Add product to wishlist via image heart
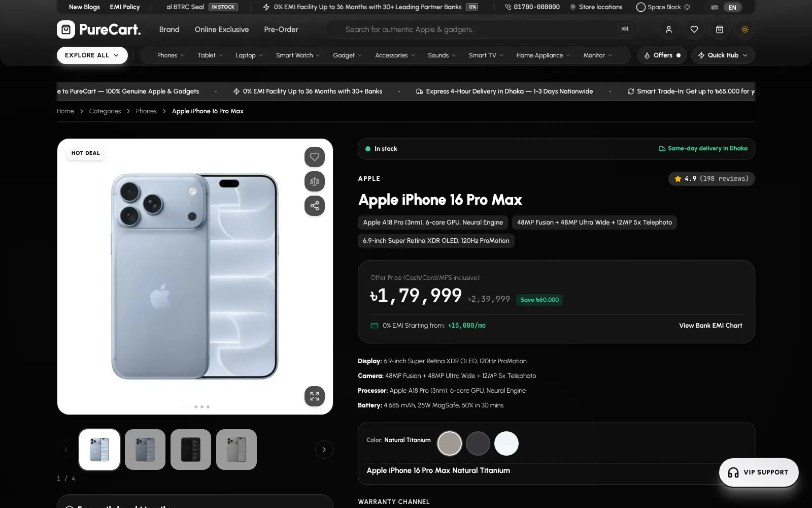This screenshot has height=508, width=812. click(x=315, y=157)
